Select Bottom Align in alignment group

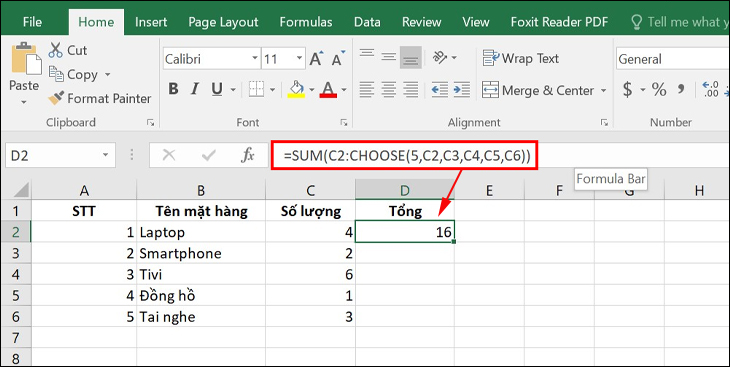(410, 57)
